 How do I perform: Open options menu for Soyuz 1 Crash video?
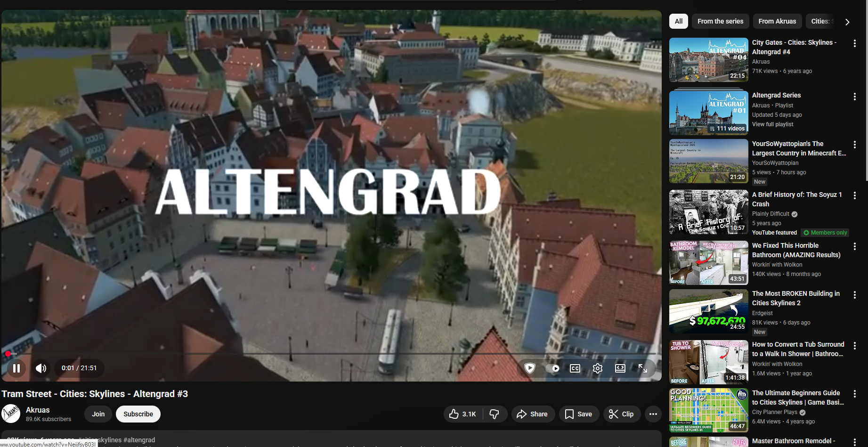(855, 195)
